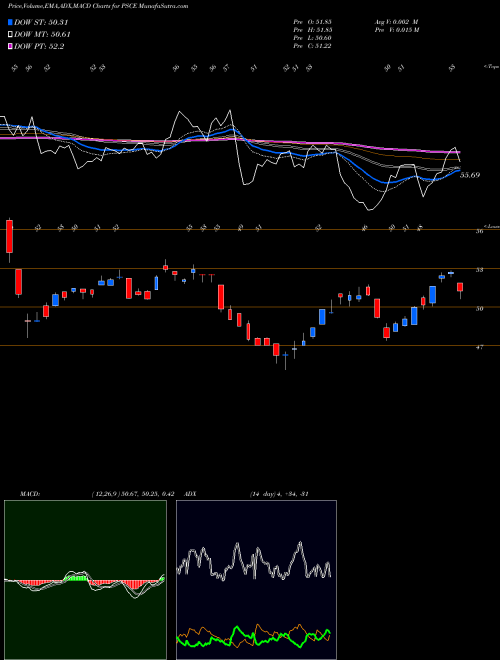Click the magenta DOW PT legend swatch
Image resolution: width=500 pixels, height=660 pixels.
coord(10,46)
